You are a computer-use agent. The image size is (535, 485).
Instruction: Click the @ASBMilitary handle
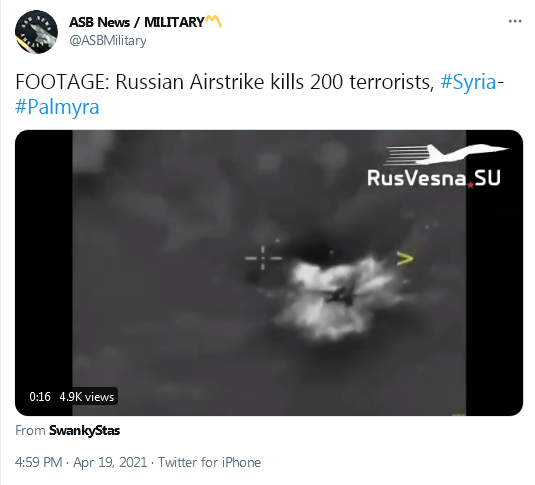point(108,41)
